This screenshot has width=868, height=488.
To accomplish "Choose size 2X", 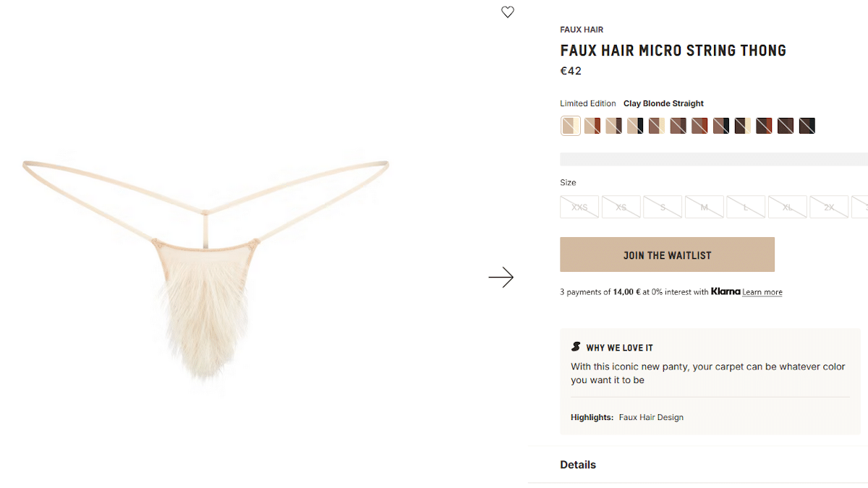I will click(829, 207).
